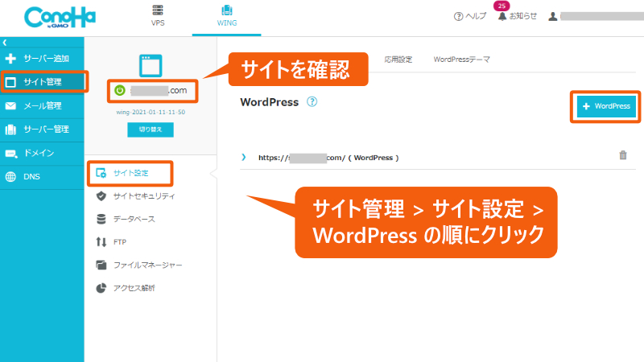Open the ヘルプ help link
The height and width of the screenshot is (362, 644).
click(x=470, y=16)
